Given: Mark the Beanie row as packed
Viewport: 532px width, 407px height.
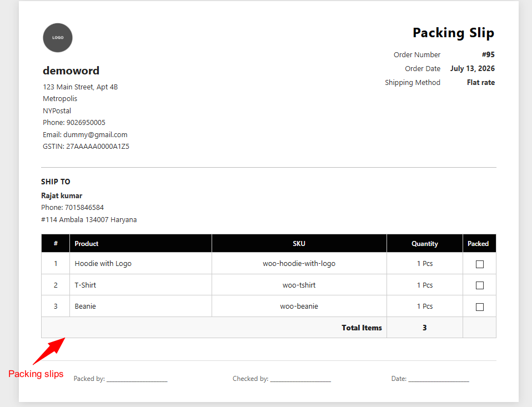Looking at the screenshot, I should click(479, 307).
